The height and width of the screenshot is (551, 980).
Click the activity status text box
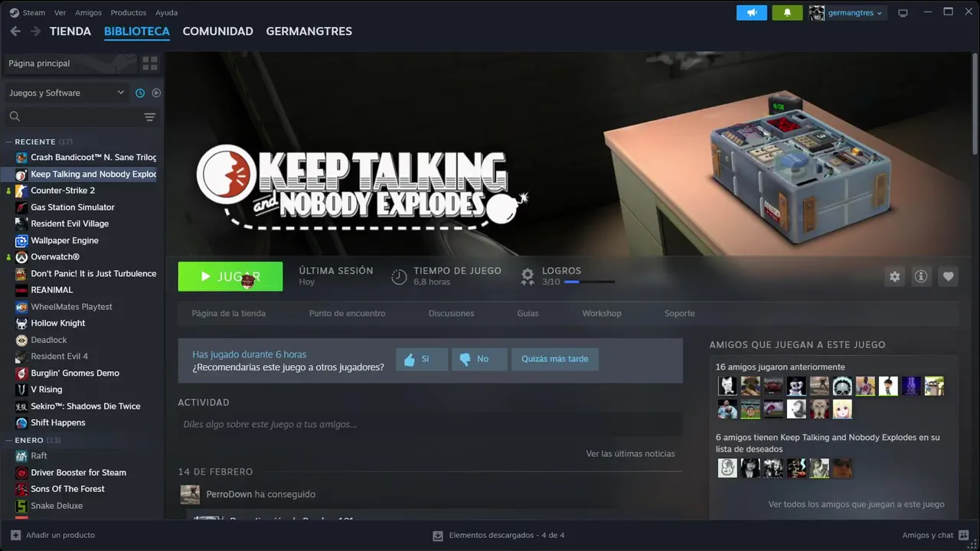(x=430, y=425)
